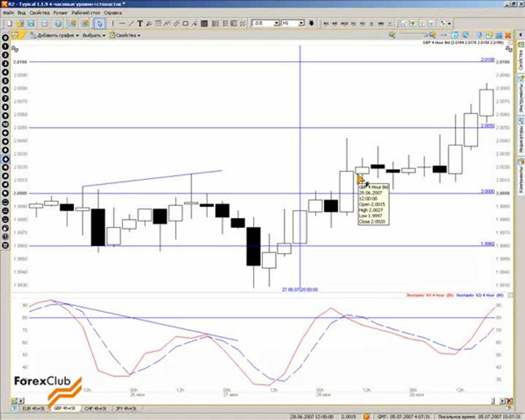Click scroll-right arrow on chart scrollbar
This screenshot has height=420, width=525.
tap(502, 401)
